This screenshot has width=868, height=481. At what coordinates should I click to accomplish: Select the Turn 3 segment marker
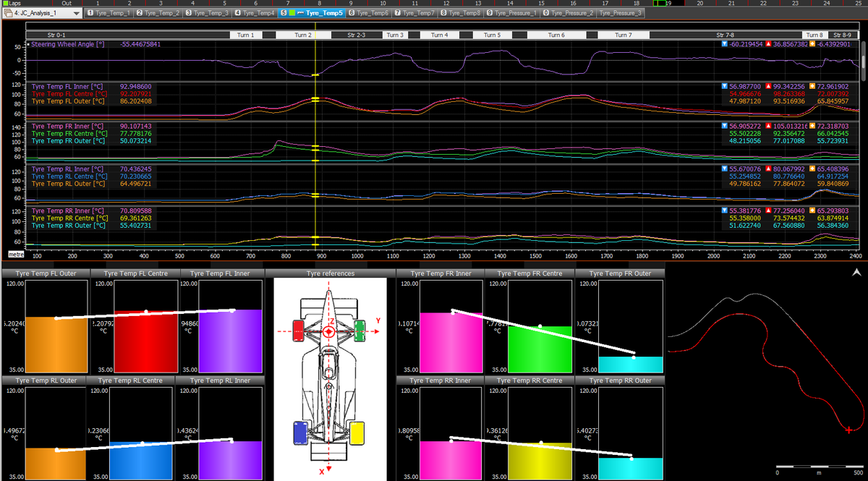pyautogui.click(x=394, y=35)
